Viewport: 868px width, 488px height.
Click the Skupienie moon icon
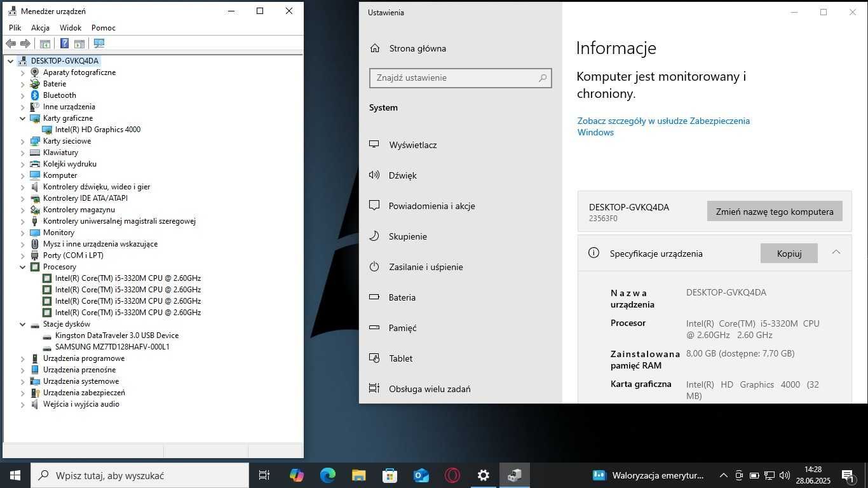374,236
